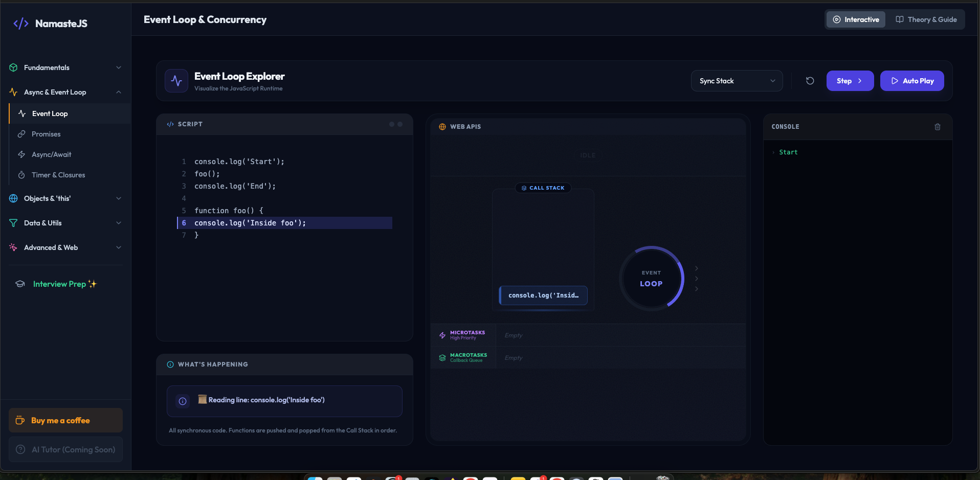Click script line function foo() {
The image size is (980, 480).
(x=229, y=211)
